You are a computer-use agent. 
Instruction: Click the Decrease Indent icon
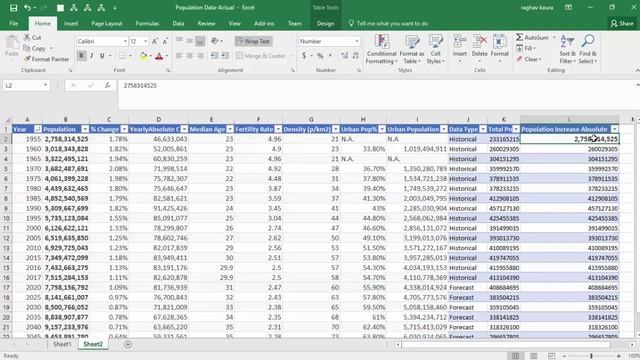pos(214,56)
